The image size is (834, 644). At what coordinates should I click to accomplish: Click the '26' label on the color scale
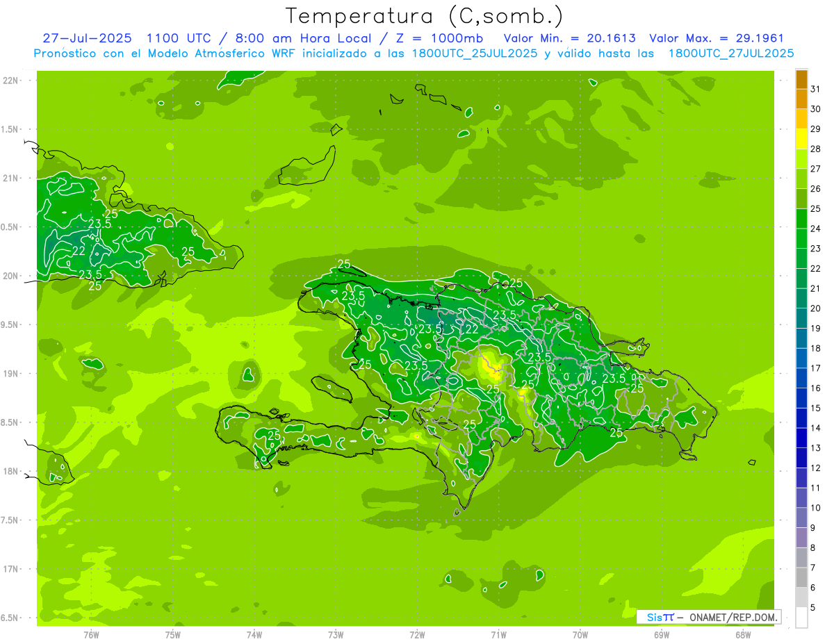816,188
